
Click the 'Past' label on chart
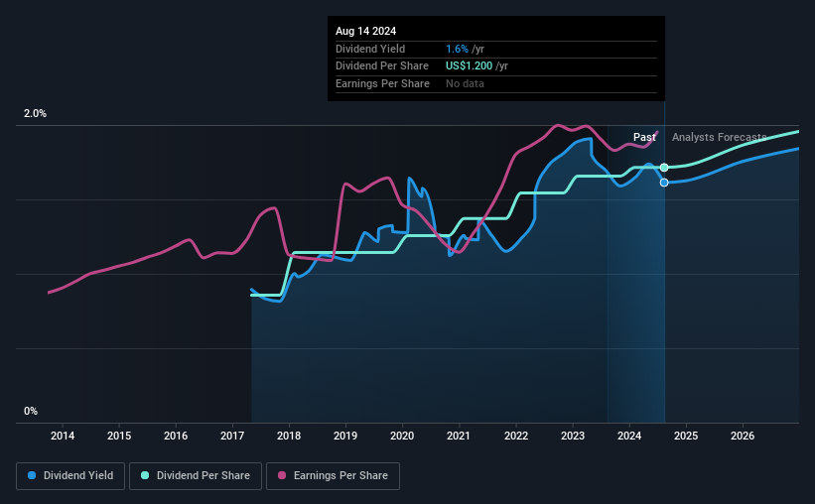(x=644, y=137)
